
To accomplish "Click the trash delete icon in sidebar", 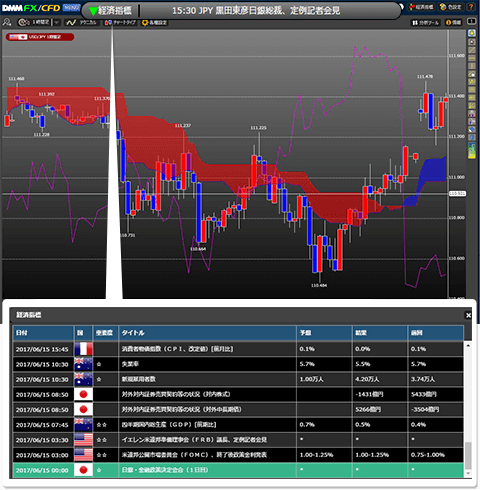I will pos(472,137).
